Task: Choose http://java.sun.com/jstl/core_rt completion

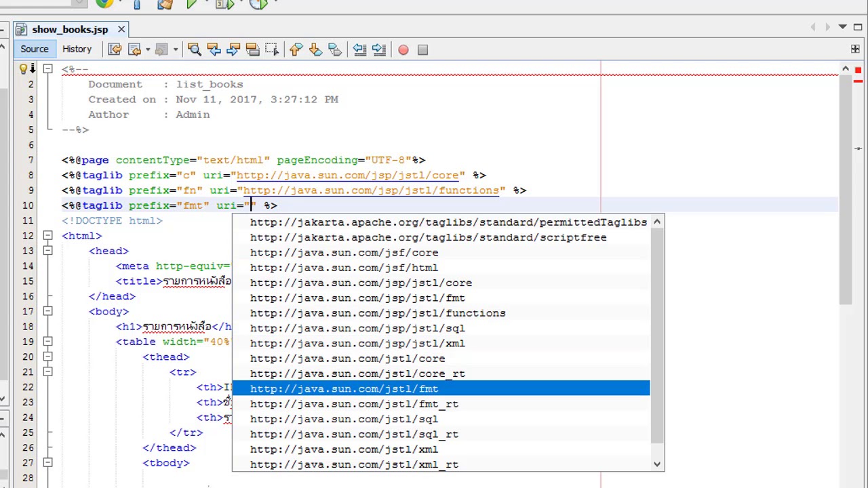Action: click(x=441, y=373)
